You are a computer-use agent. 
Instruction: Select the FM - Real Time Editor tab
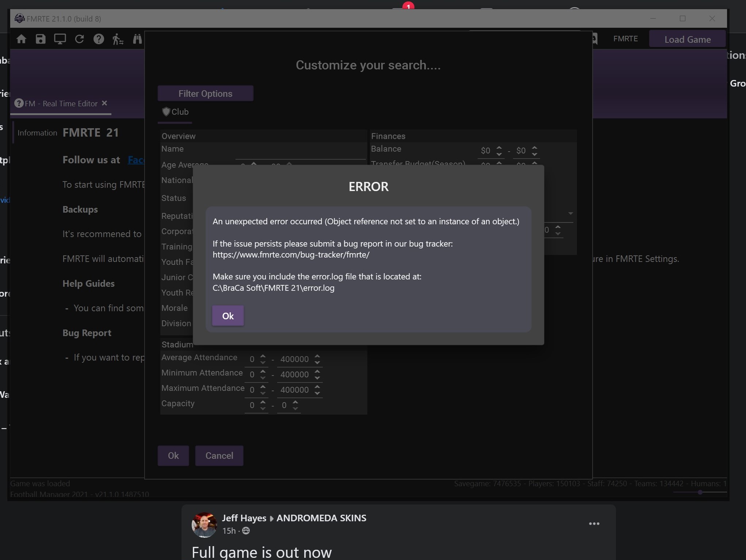pos(61,104)
